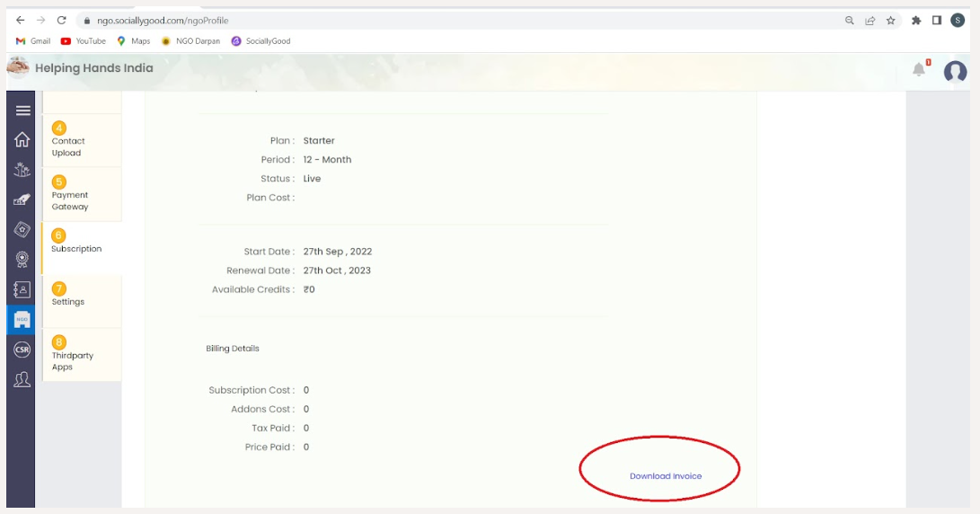Toggle the hamburger menu in sidebar
The width and height of the screenshot is (980, 514).
23,111
